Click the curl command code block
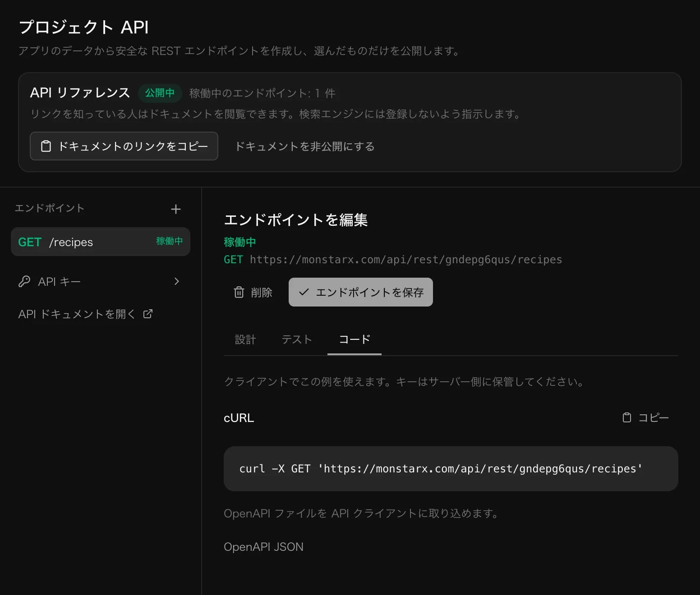The width and height of the screenshot is (700, 595). (x=451, y=469)
